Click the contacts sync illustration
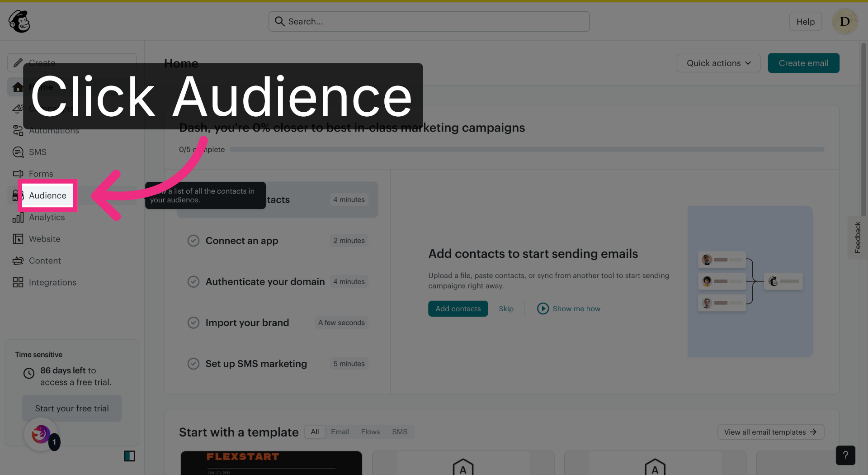The height and width of the screenshot is (475, 868). 750,281
